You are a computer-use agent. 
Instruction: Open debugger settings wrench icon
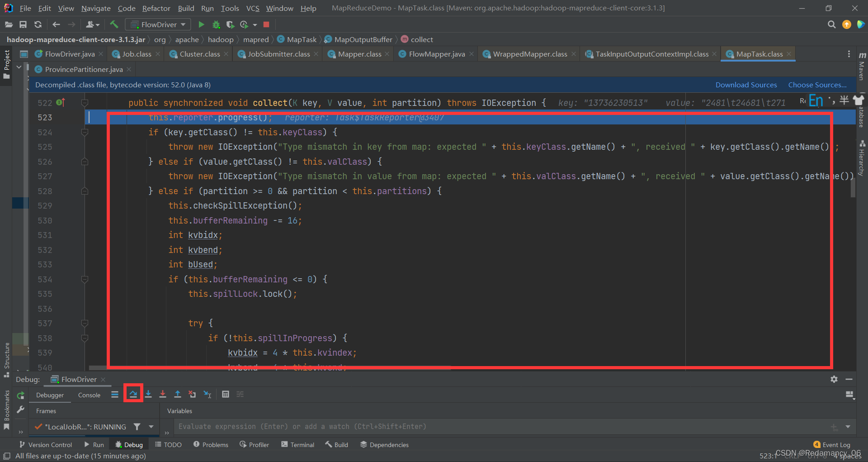pyautogui.click(x=20, y=410)
